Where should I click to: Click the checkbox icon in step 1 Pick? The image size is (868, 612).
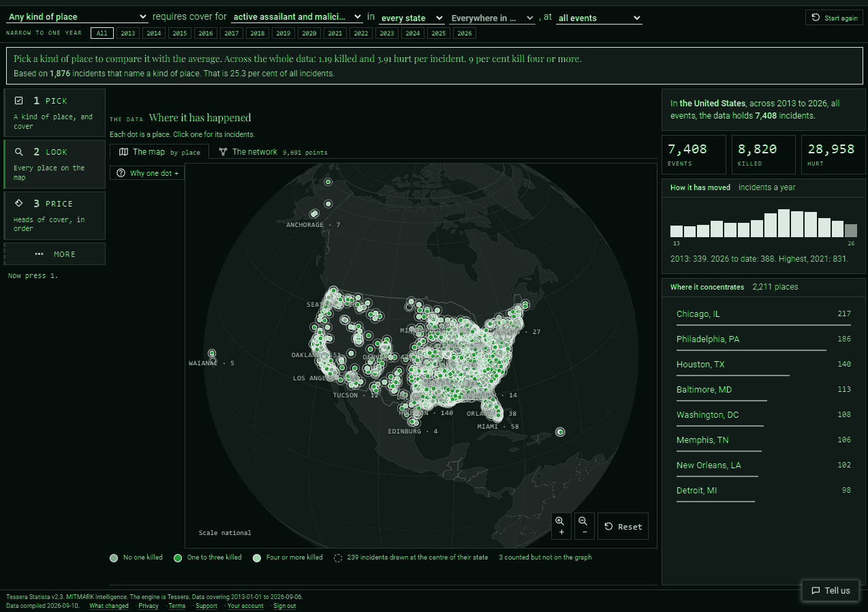pyautogui.click(x=19, y=101)
